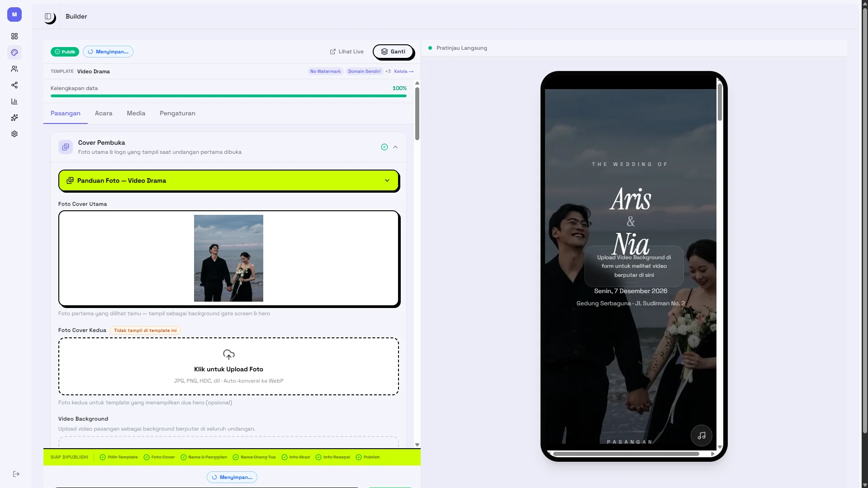Click Info Resepsi checklist item

(x=333, y=457)
